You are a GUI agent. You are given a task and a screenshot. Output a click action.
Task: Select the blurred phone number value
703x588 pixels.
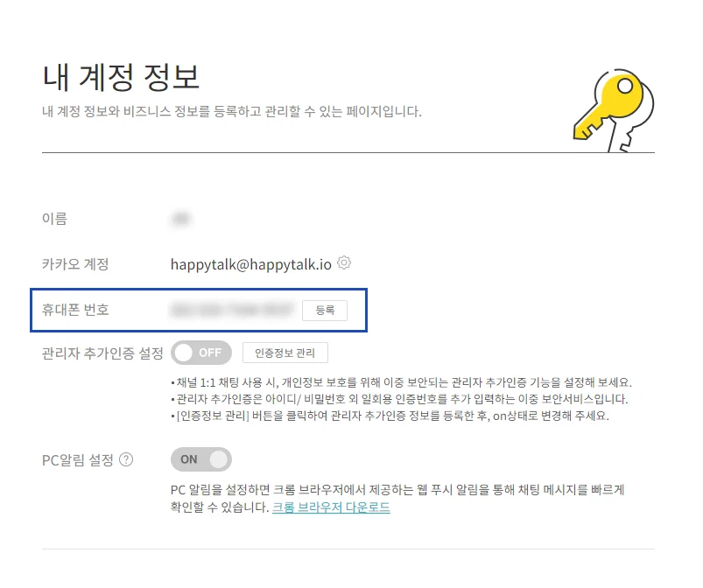tap(232, 310)
